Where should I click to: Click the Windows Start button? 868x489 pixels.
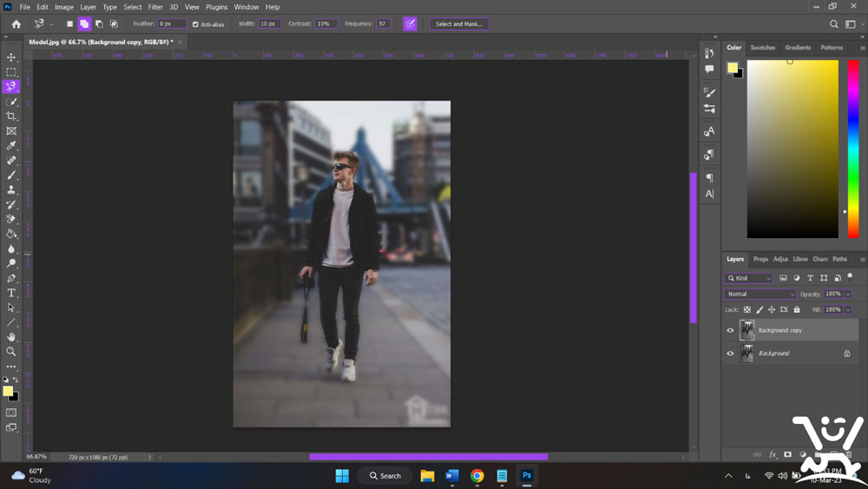coord(342,476)
